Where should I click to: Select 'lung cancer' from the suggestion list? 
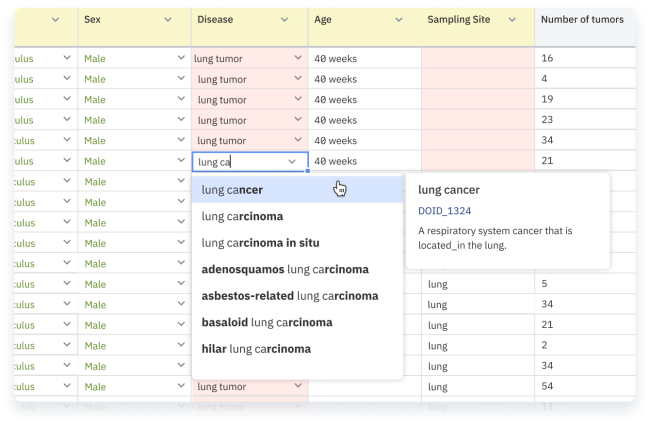pos(232,190)
